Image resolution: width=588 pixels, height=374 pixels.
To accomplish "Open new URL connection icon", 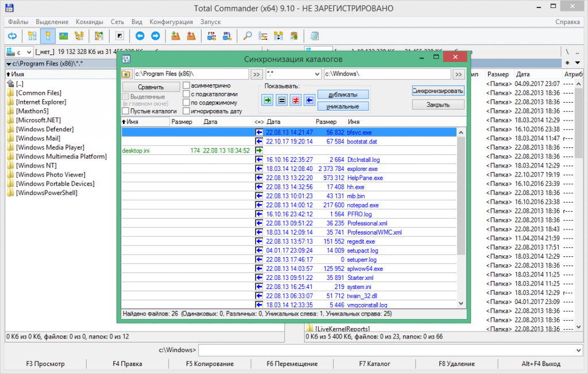I will [227, 36].
